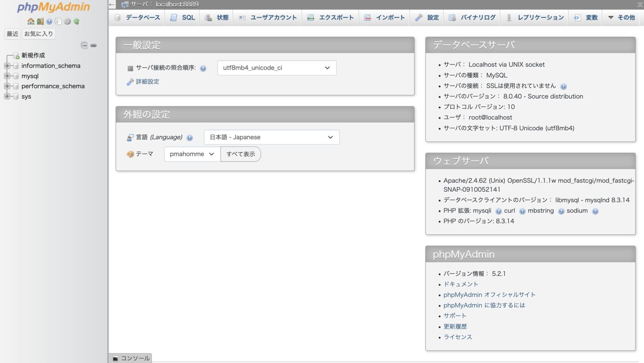Click the Home icon in the navigation panel
This screenshot has height=363, width=644.
[x=31, y=22]
